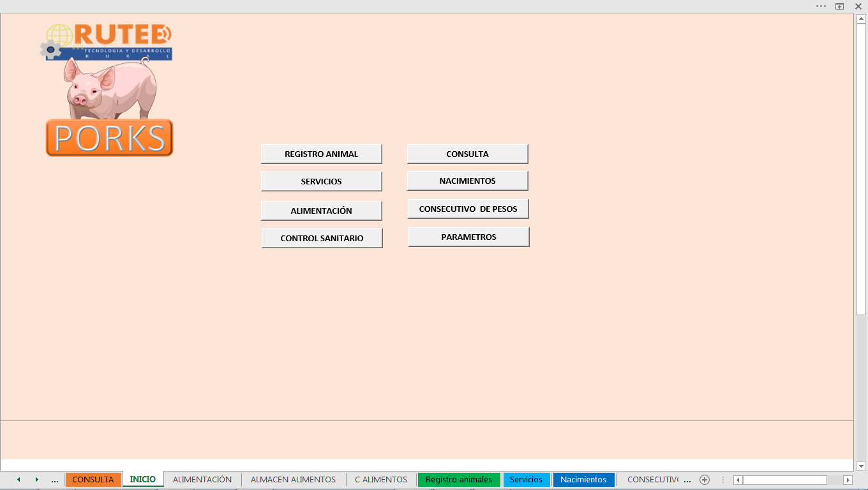868x490 pixels.
Task: Click the next sheet navigation arrow
Action: (x=37, y=480)
